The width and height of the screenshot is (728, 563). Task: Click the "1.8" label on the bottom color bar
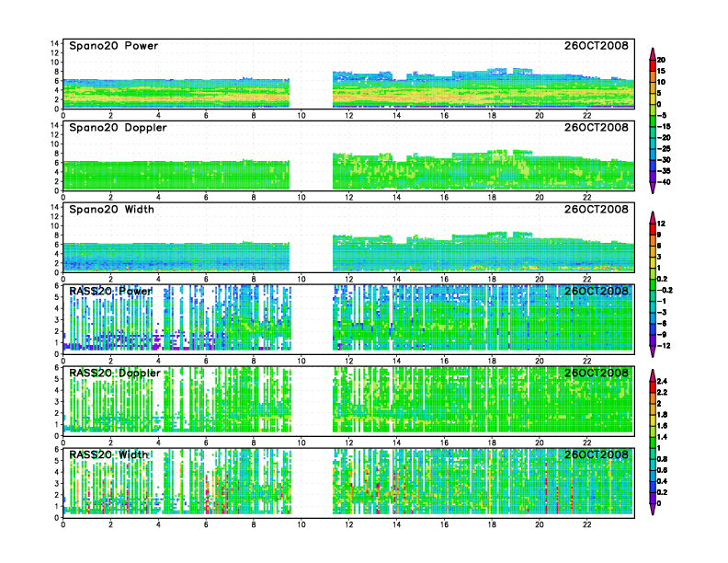pos(662,415)
